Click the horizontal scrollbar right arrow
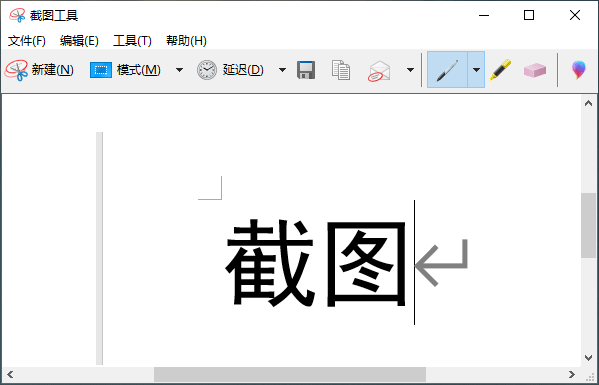Screen dimensions: 599x385 (571, 374)
